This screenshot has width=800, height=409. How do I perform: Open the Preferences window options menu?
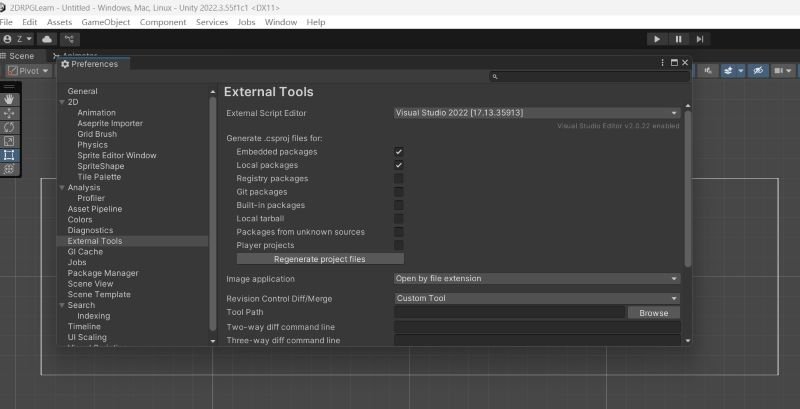662,63
